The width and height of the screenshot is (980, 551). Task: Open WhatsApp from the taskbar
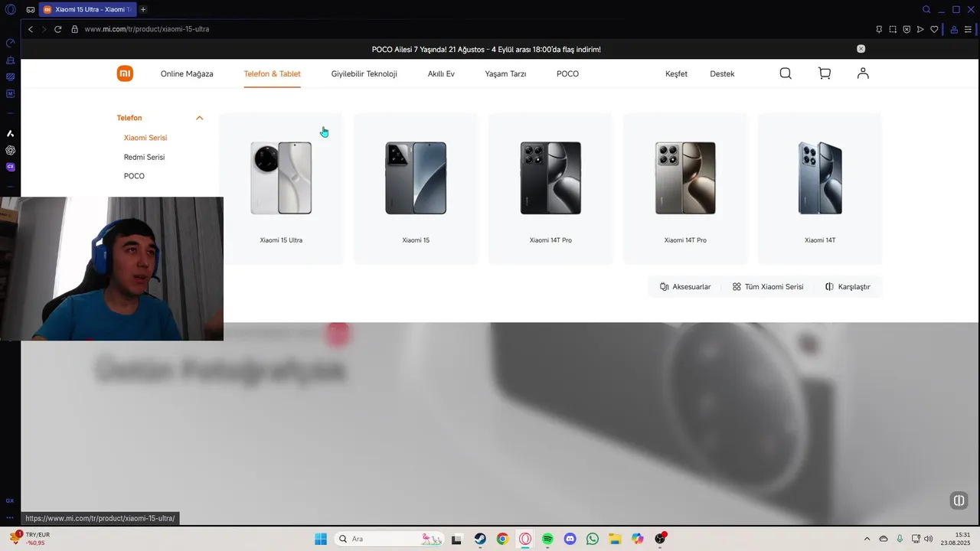pos(593,539)
